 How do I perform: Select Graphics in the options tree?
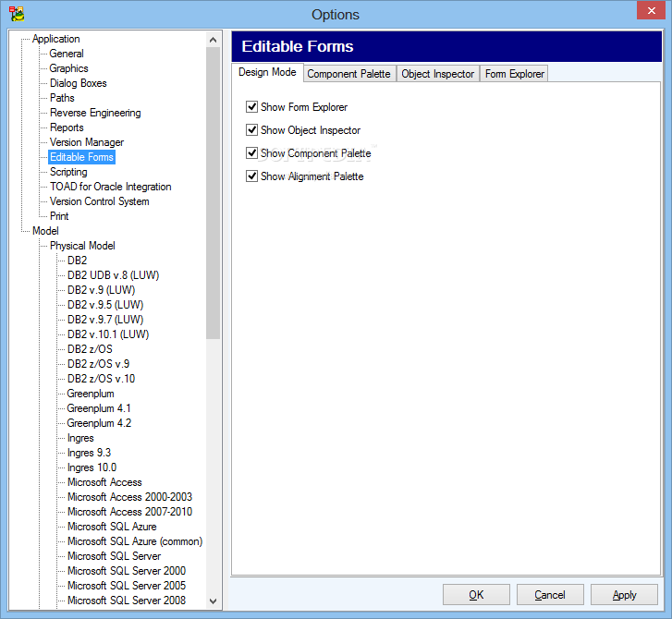[68, 68]
